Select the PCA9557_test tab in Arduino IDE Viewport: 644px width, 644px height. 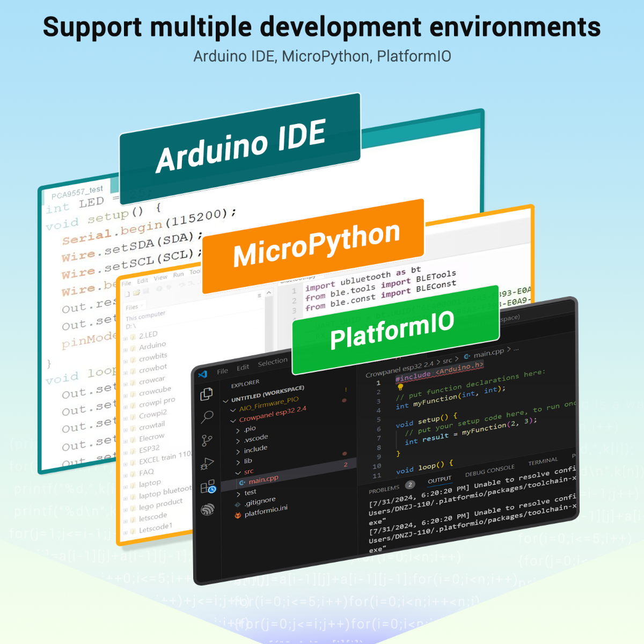[x=77, y=192]
